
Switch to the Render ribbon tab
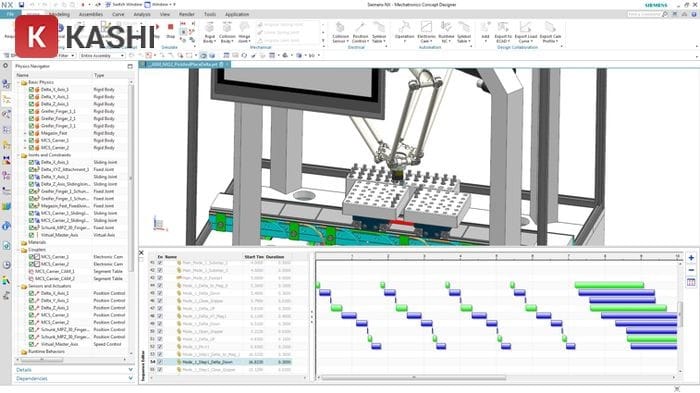point(187,14)
